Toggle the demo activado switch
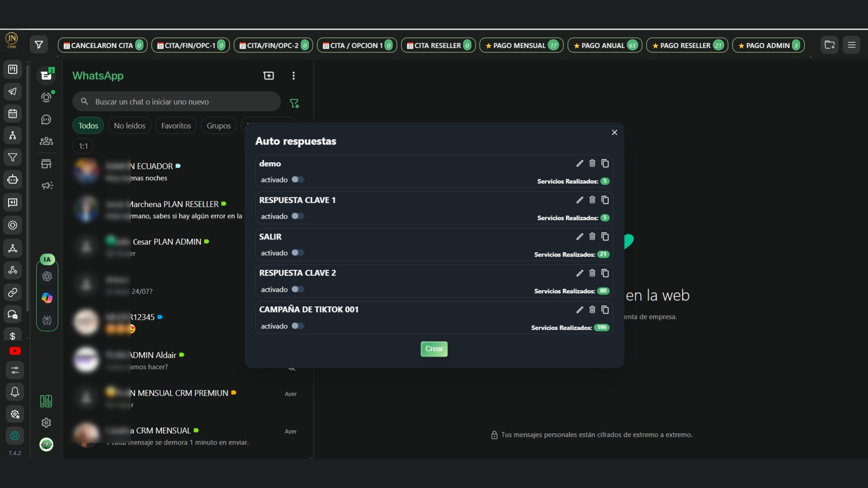 tap(297, 179)
